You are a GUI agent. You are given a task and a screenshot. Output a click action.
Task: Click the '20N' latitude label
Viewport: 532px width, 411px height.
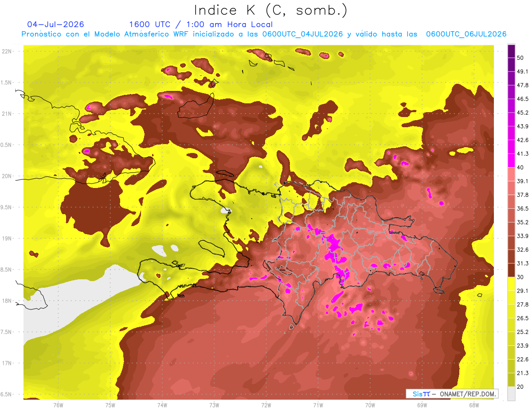click(7, 176)
